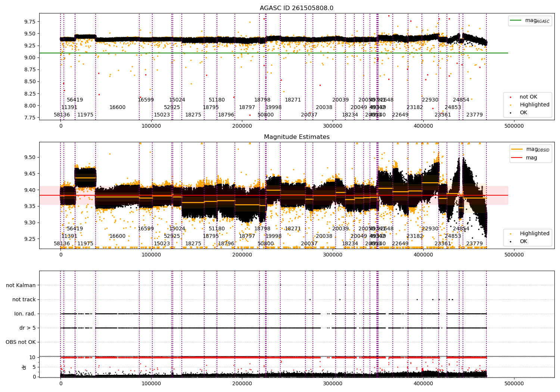Click "Highlighted" in the top plot legend

click(534, 105)
